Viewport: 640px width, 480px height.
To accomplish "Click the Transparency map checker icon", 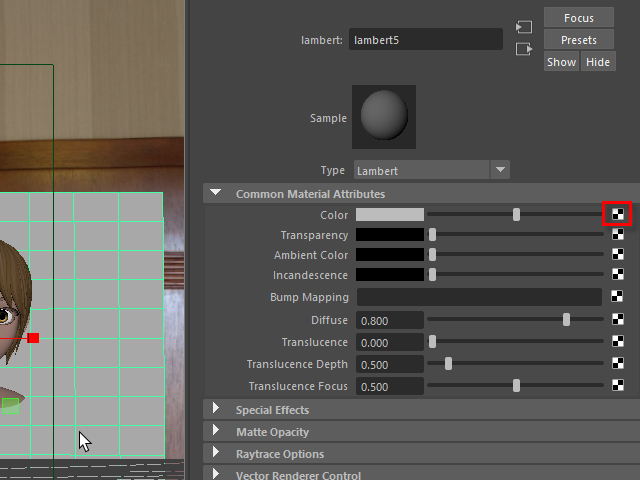I will [x=618, y=235].
